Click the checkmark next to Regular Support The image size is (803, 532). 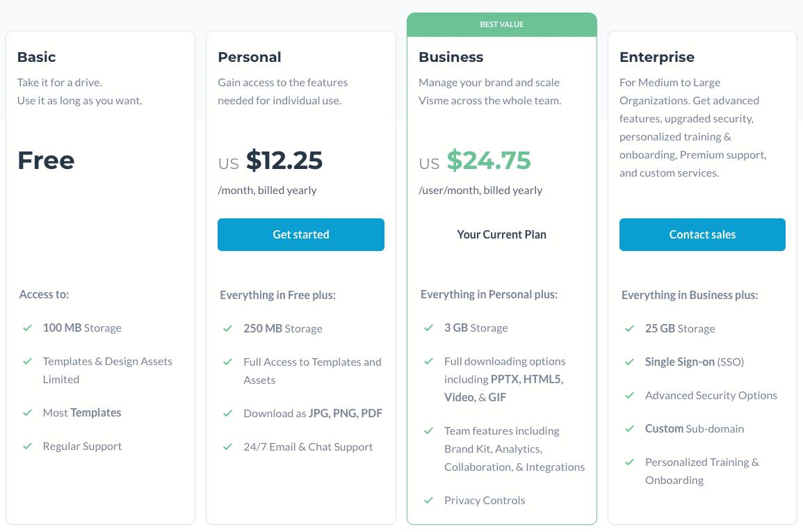tap(28, 446)
